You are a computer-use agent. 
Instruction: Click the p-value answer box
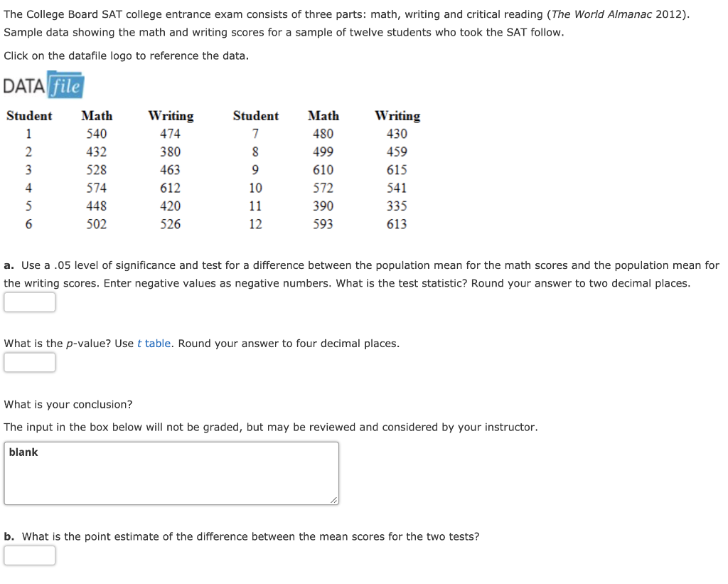30,362
